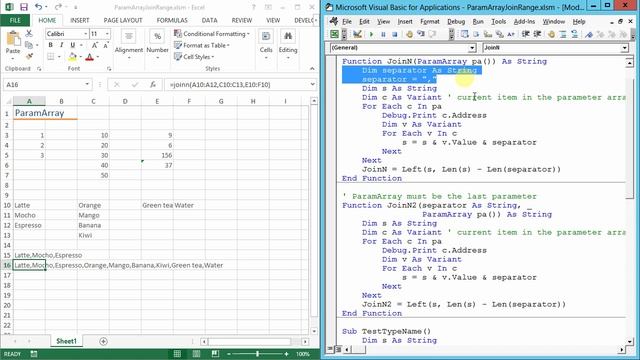Open the Debug menu in VBA
Screen dimensions: 640x360
[x=456, y=22]
